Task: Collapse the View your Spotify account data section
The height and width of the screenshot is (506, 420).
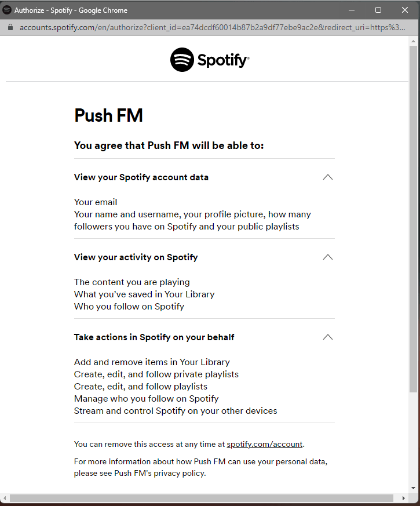Action: point(328,177)
